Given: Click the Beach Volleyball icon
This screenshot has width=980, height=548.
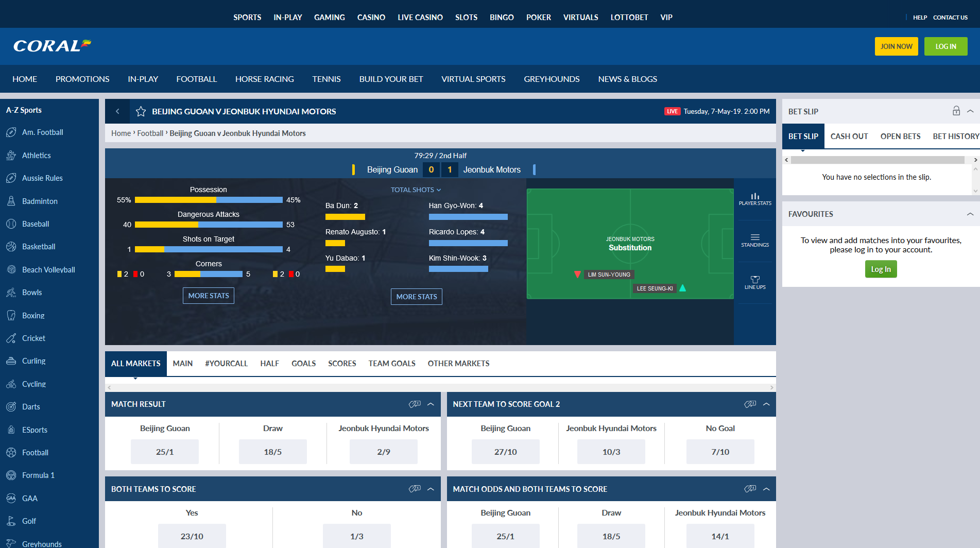Looking at the screenshot, I should 11,270.
